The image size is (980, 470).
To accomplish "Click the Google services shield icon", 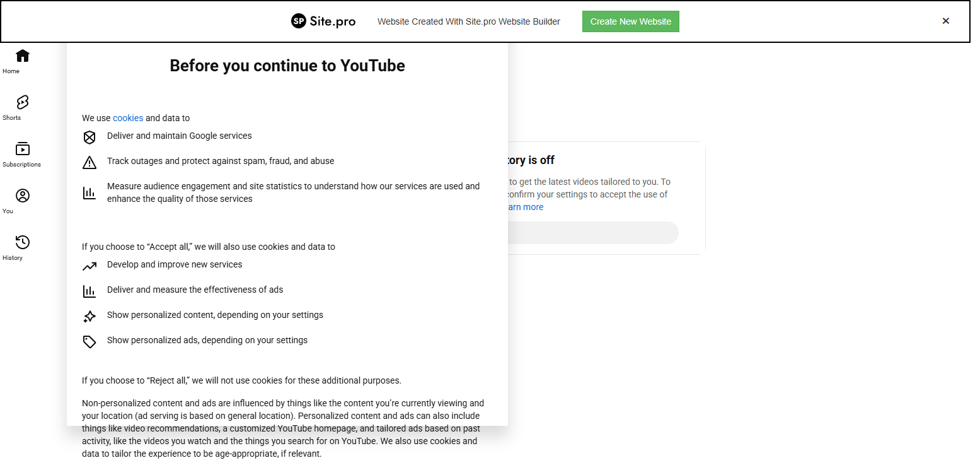I will tap(89, 138).
